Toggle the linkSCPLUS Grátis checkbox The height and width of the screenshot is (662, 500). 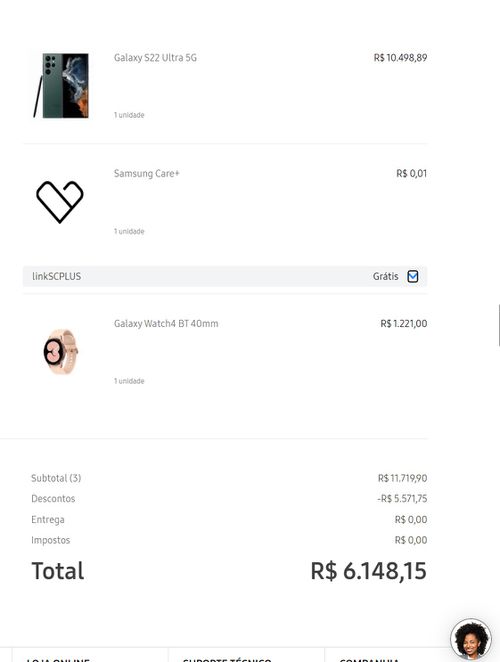[413, 276]
